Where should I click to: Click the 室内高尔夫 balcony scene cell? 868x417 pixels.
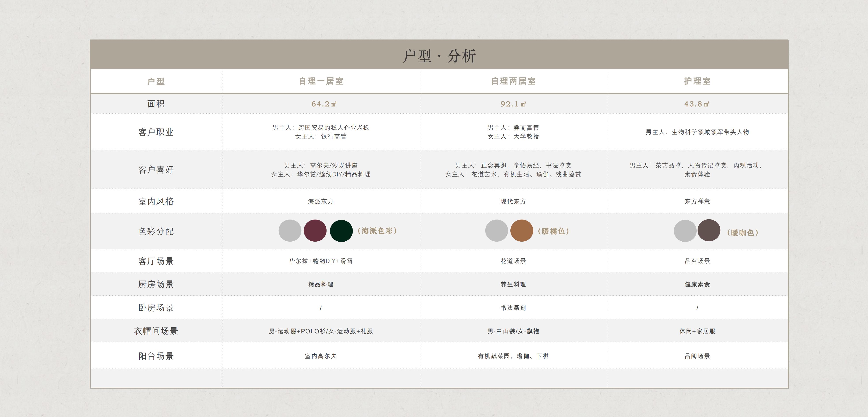click(320, 356)
